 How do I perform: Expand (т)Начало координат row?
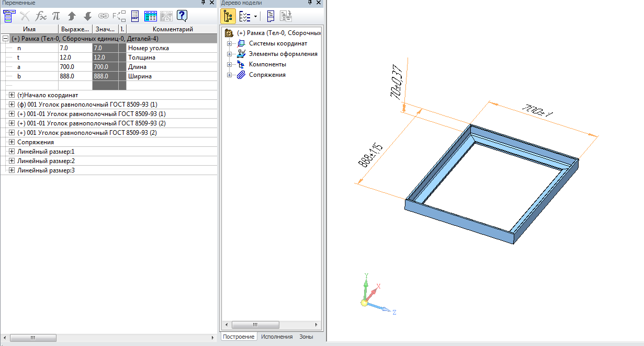click(x=12, y=95)
